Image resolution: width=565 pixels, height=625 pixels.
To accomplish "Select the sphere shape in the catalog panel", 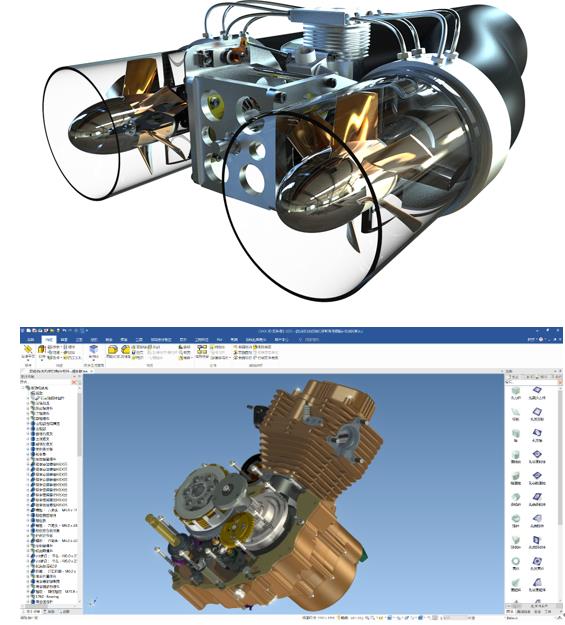I will 516,519.
